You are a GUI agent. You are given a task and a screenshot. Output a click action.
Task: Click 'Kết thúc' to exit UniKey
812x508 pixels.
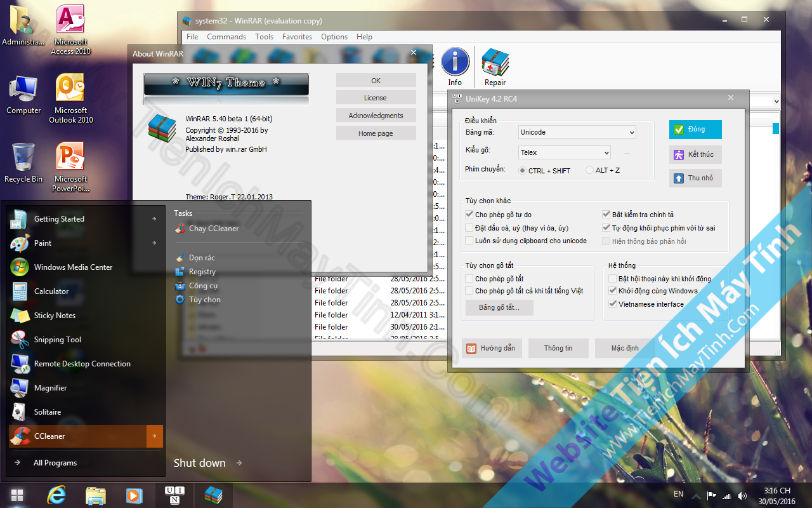click(695, 155)
